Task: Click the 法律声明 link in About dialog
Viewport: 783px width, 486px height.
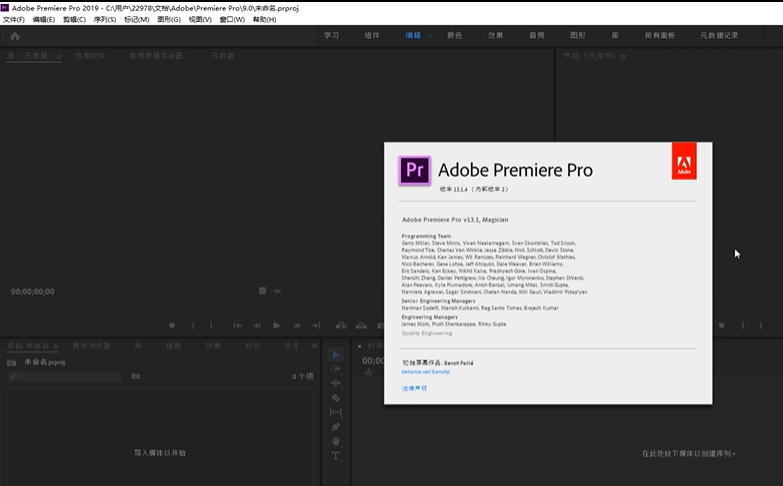Action: click(414, 388)
